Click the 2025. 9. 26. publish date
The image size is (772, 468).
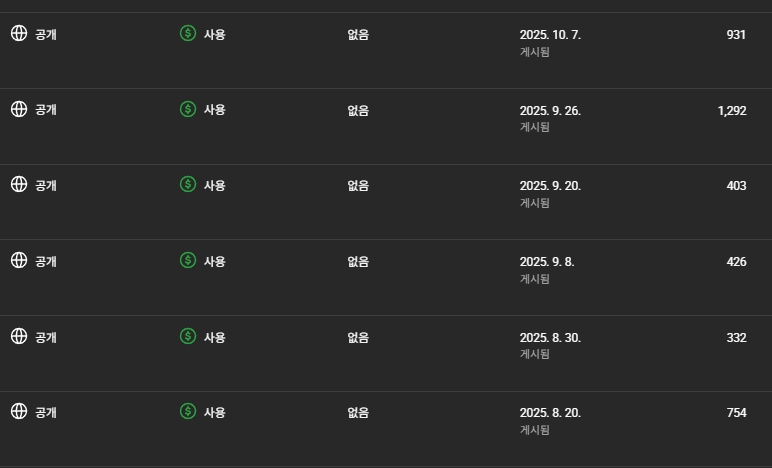(x=550, y=111)
